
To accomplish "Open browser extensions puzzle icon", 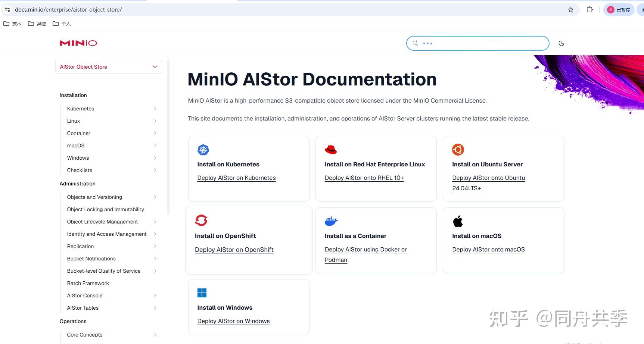I will pyautogui.click(x=590, y=10).
